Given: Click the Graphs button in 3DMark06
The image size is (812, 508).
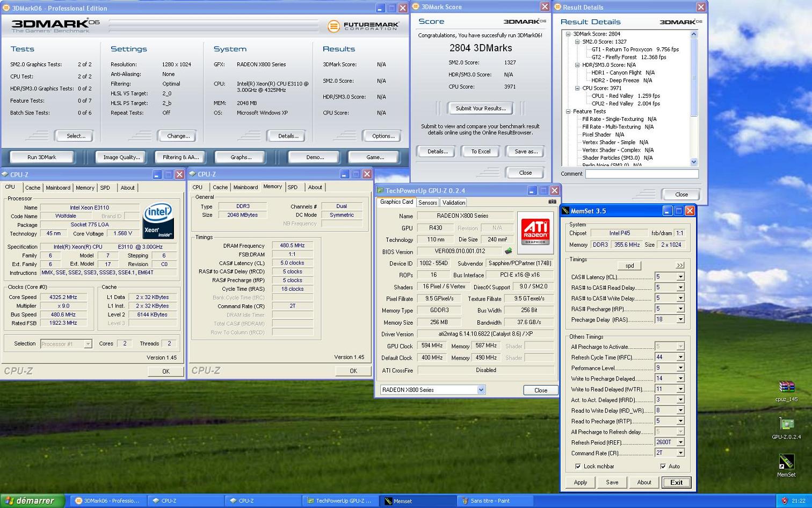Looking at the screenshot, I should (241, 157).
